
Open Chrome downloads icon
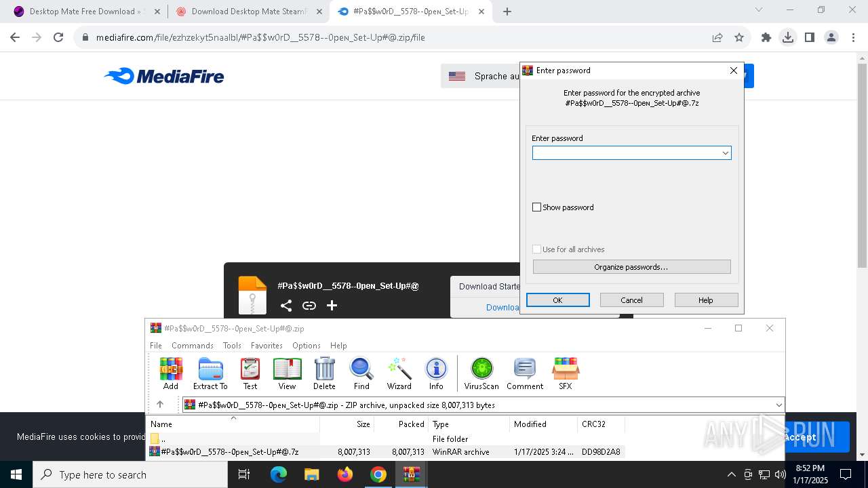click(787, 37)
